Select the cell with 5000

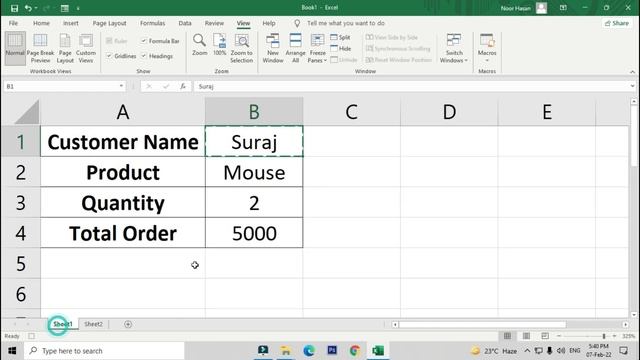[x=254, y=233]
